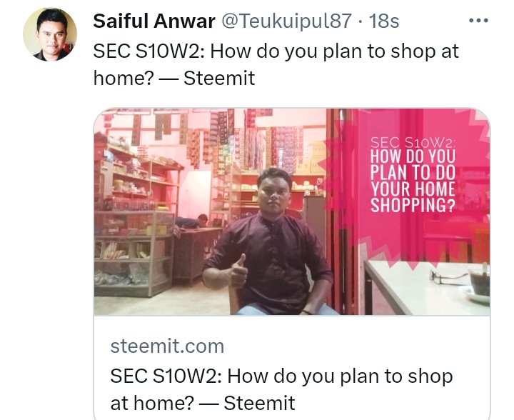Click the pink 'HOW DO YOU PLAN' banner text
514x420 pixels.
pos(413,164)
